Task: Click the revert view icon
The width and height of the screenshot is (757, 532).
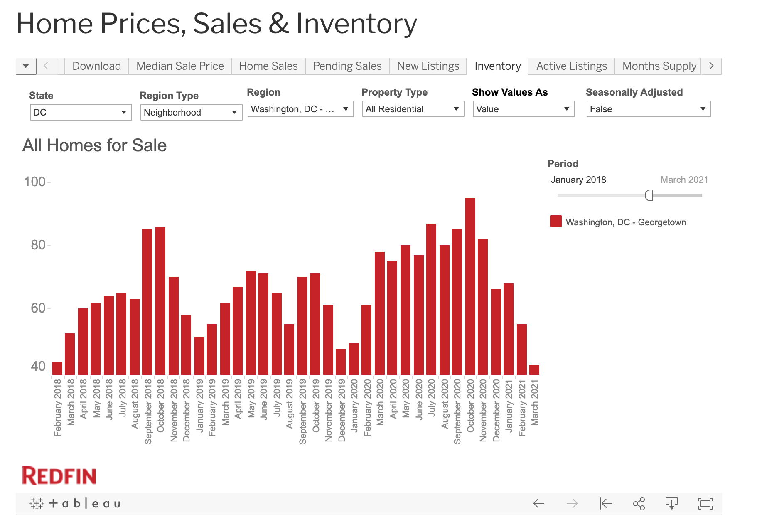Action: point(606,504)
